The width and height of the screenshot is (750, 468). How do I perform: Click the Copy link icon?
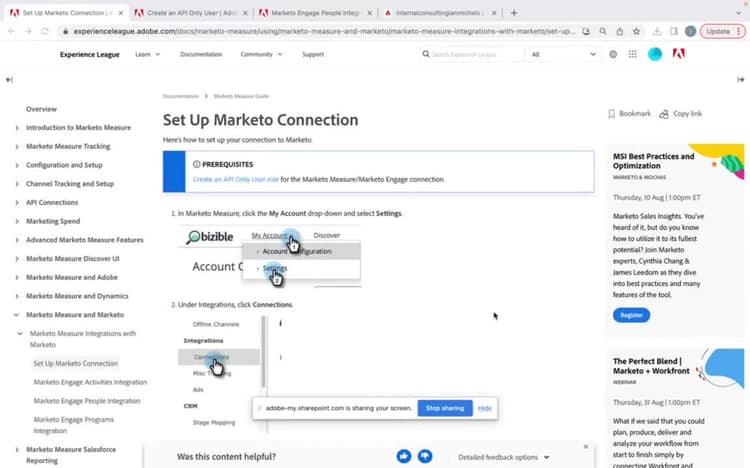click(664, 114)
